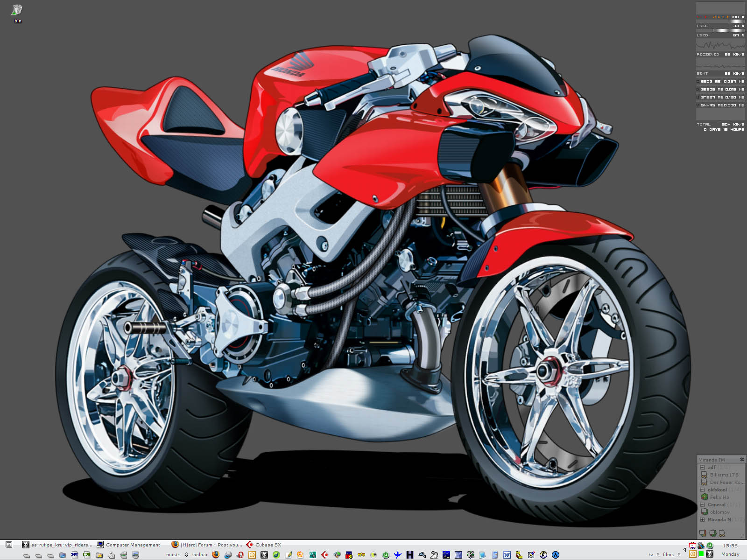747x560 pixels.
Task: Select contact Billiams178 in Miranda IM
Action: click(x=724, y=475)
